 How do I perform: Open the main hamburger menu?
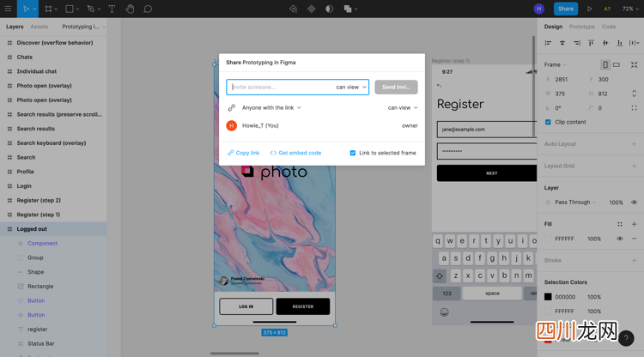point(8,9)
